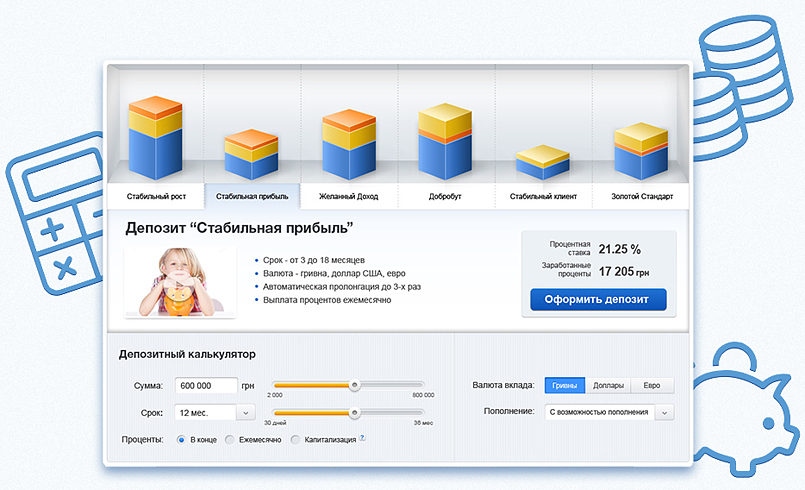The width and height of the screenshot is (805, 490).
Task: Choose the Ежемесячно interest radio button
Action: [229, 440]
